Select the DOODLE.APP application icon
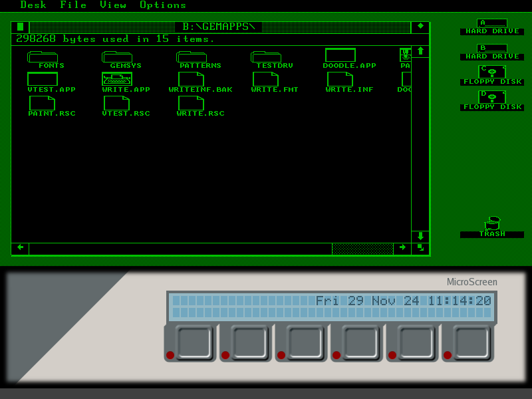The height and width of the screenshot is (399, 532). click(340, 56)
